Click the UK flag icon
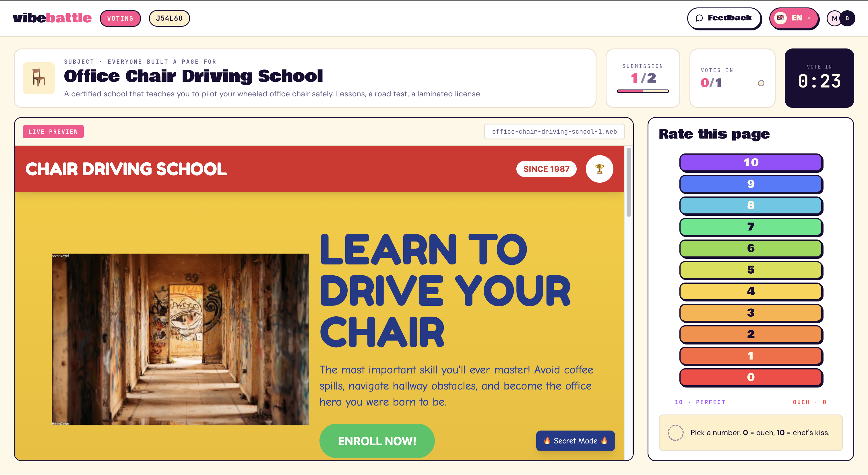The image size is (868, 475). click(x=780, y=18)
